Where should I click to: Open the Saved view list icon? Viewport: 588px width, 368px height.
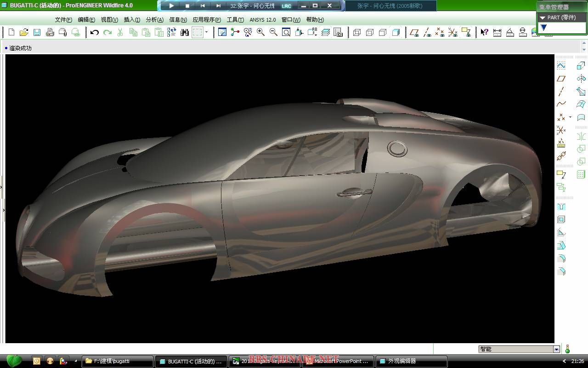tap(312, 32)
